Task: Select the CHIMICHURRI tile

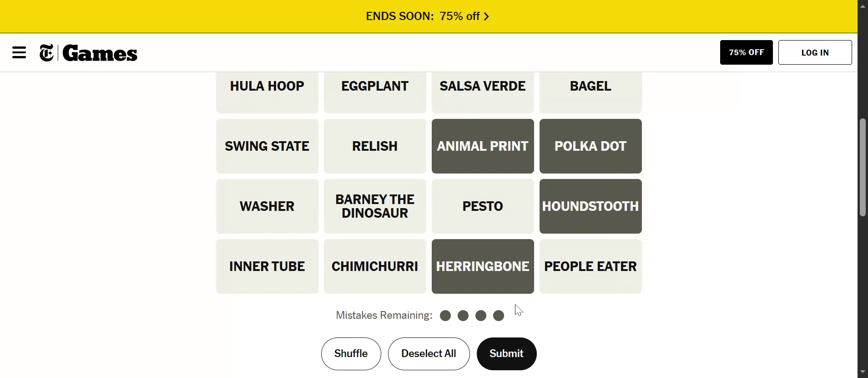Action: coord(374,266)
